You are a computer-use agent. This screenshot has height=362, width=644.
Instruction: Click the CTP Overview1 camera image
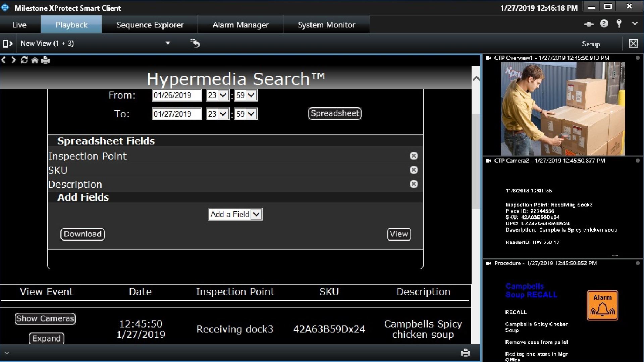point(562,109)
